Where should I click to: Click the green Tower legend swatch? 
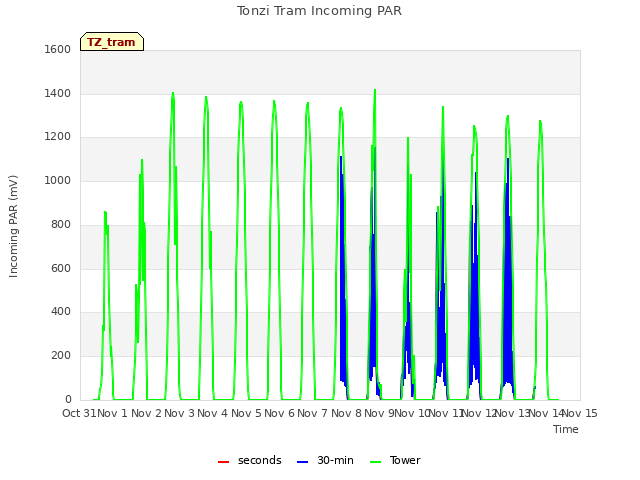[x=375, y=462]
